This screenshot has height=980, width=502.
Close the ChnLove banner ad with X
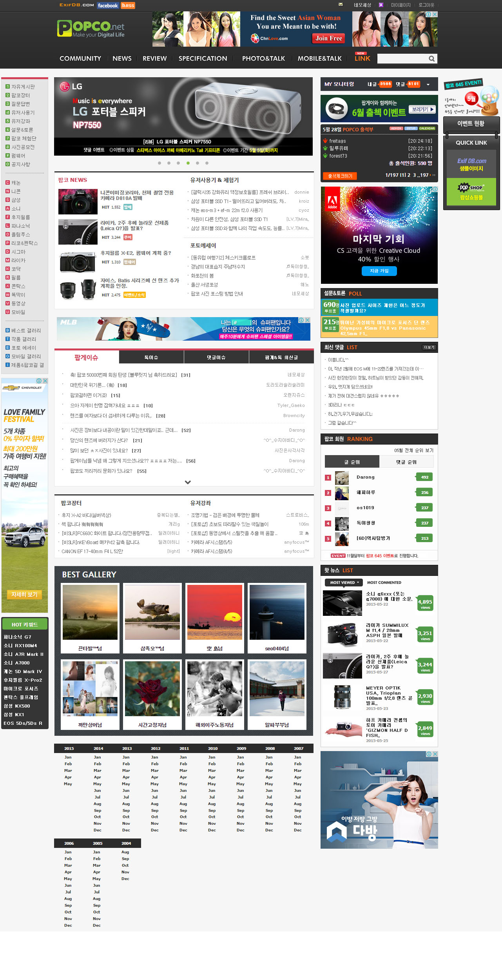(x=435, y=14)
